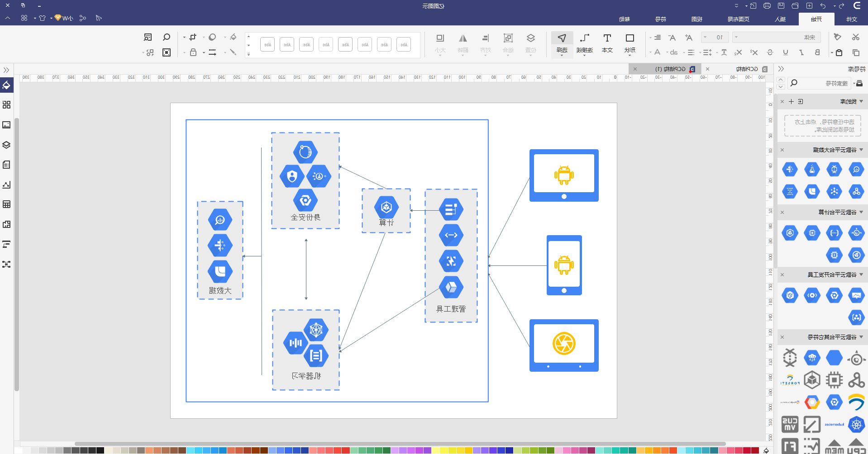Toggle Superscript formatting
This screenshot has height=454, width=868.
754,52
